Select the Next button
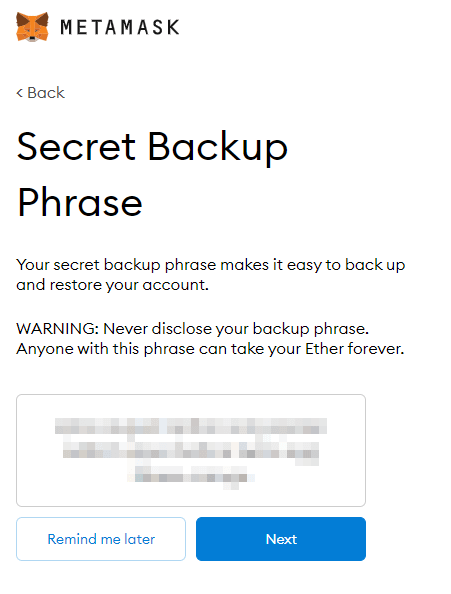 (x=281, y=539)
